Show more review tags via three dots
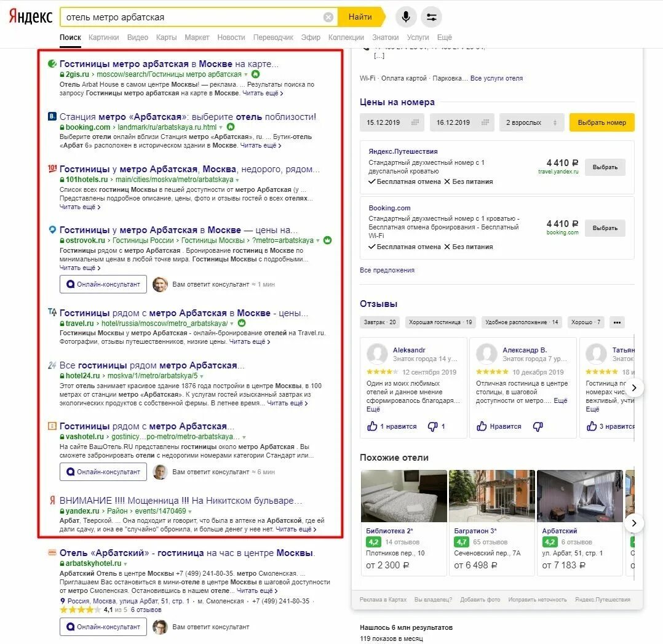Image resolution: width=663 pixels, height=644 pixels. 617,322
